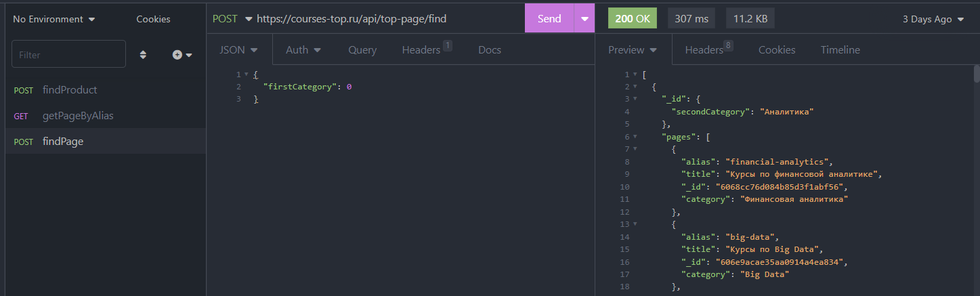Click the request URL field

coord(387,19)
